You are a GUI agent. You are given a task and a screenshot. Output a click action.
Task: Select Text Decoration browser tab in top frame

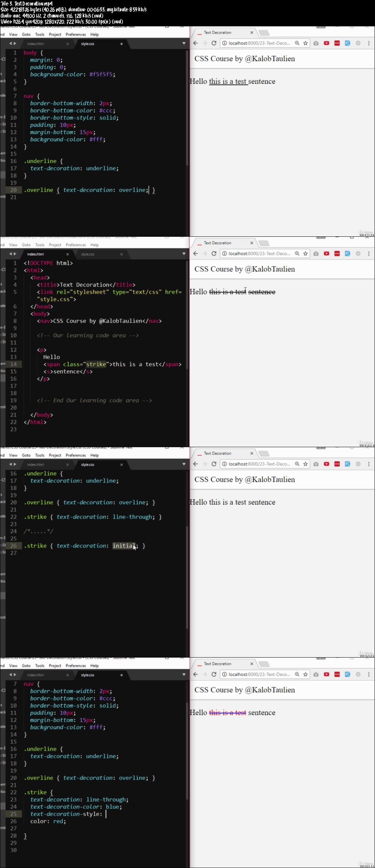tap(218, 33)
